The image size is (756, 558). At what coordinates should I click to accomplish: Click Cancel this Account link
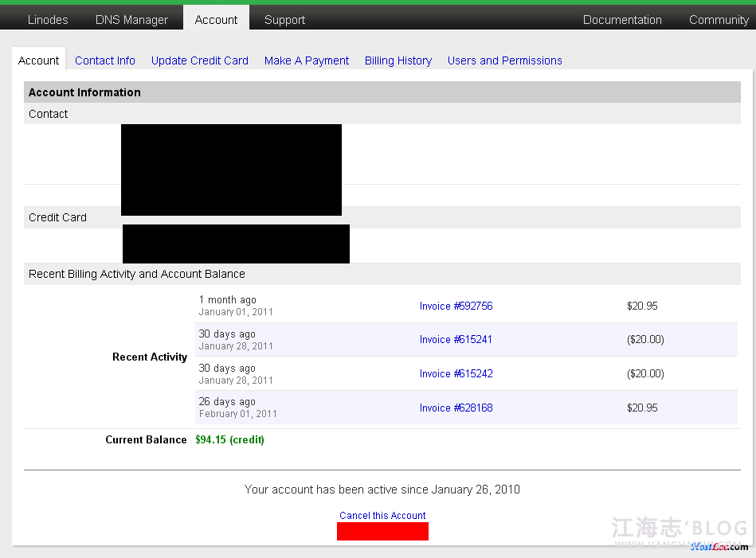click(x=382, y=516)
